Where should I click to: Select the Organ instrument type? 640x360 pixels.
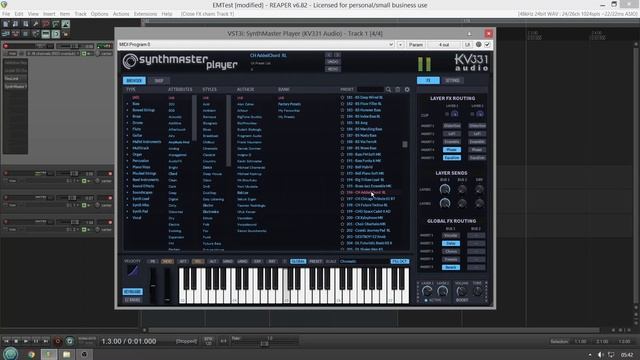pos(137,154)
